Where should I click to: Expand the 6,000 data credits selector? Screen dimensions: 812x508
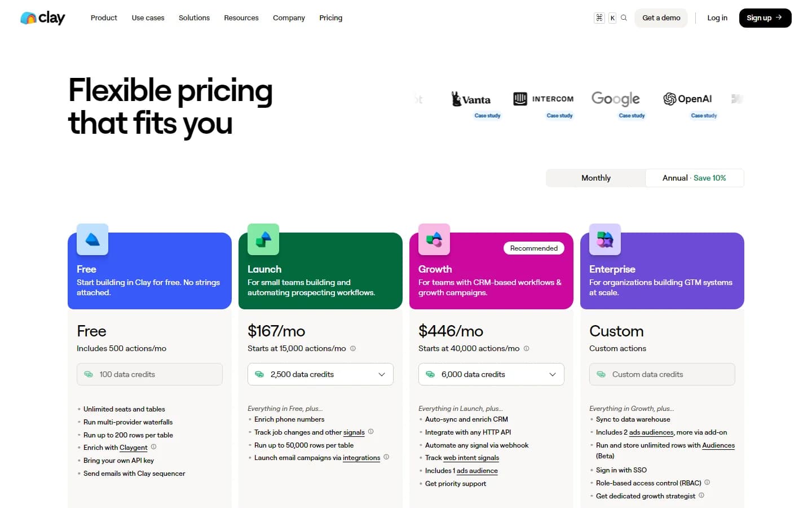point(491,374)
